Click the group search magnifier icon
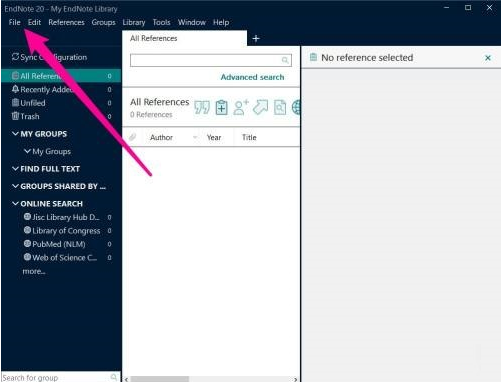Viewport: 503px width, 382px height. coord(114,377)
